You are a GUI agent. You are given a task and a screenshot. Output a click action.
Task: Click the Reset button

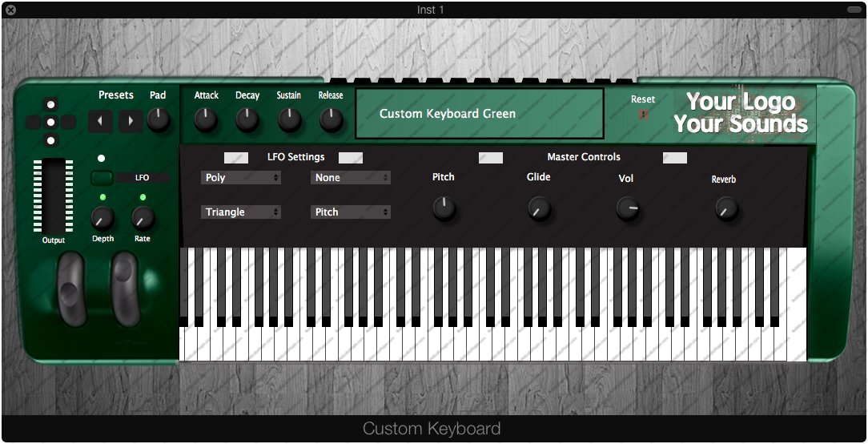click(643, 114)
